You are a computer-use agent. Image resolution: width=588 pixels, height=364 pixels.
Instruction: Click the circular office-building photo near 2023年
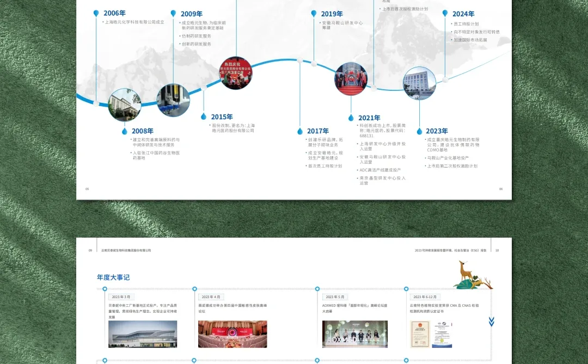click(419, 84)
